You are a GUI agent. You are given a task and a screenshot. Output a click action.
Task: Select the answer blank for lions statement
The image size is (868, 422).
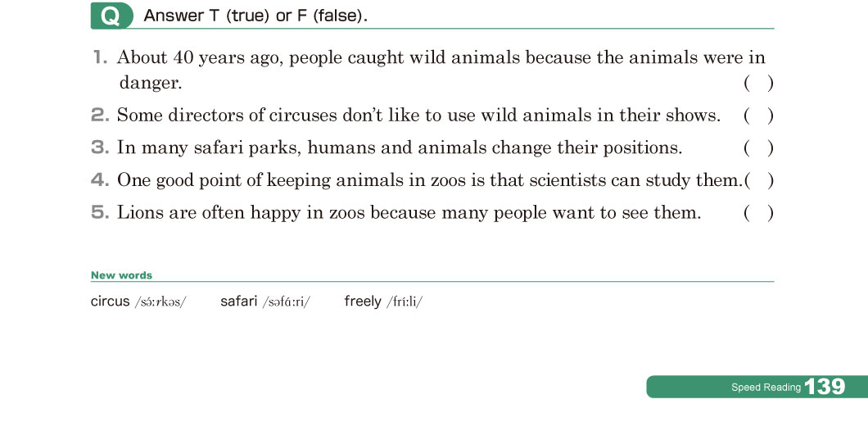[x=758, y=213]
